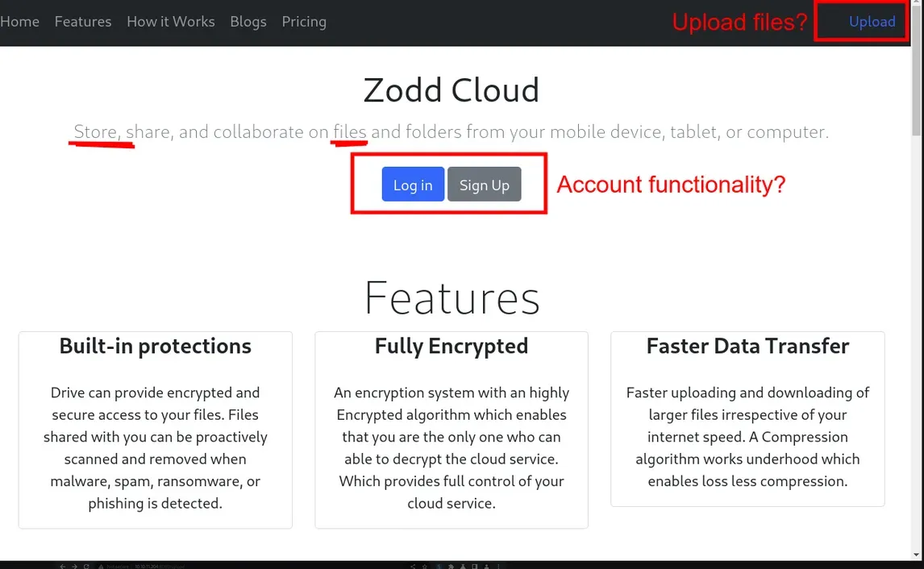Click the tiny browser back arrow icon
Viewport: 924px width, 569px height.
pyautogui.click(x=62, y=566)
